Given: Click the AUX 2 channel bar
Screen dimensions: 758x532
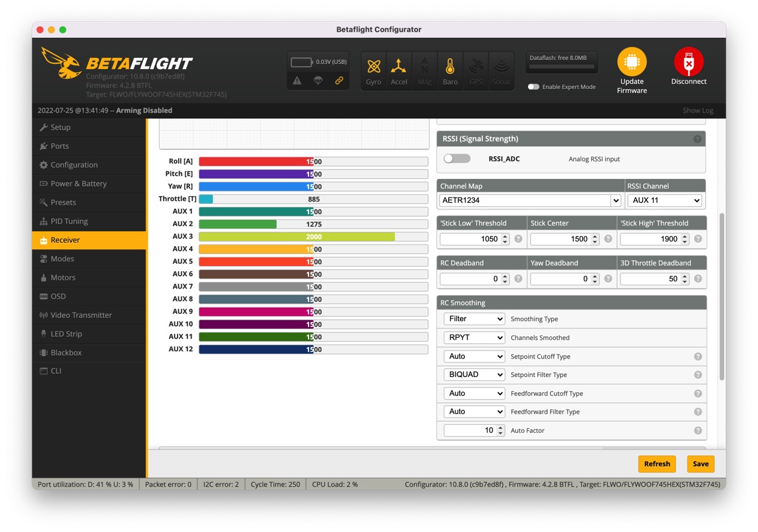Looking at the screenshot, I should 313,224.
